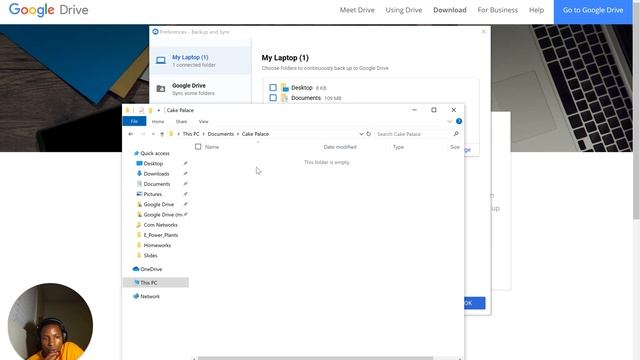The image size is (640, 360).
Task: Open the View ribbon tab
Action: 203,122
